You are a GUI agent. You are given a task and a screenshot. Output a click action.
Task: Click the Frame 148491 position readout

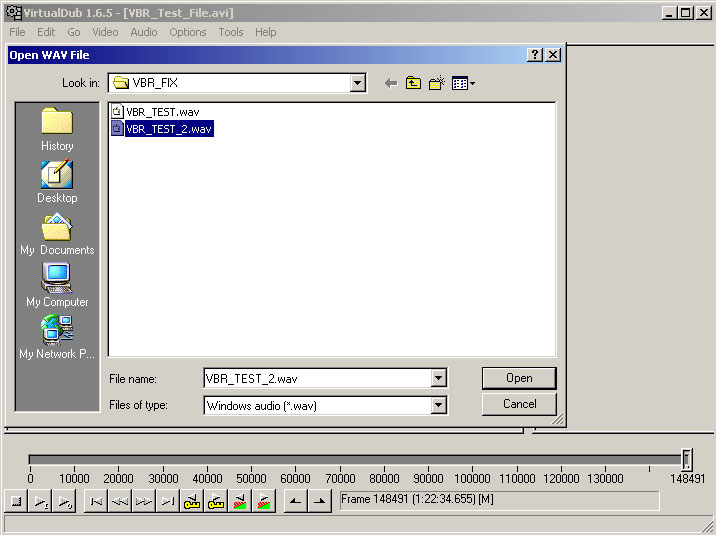(x=500, y=500)
